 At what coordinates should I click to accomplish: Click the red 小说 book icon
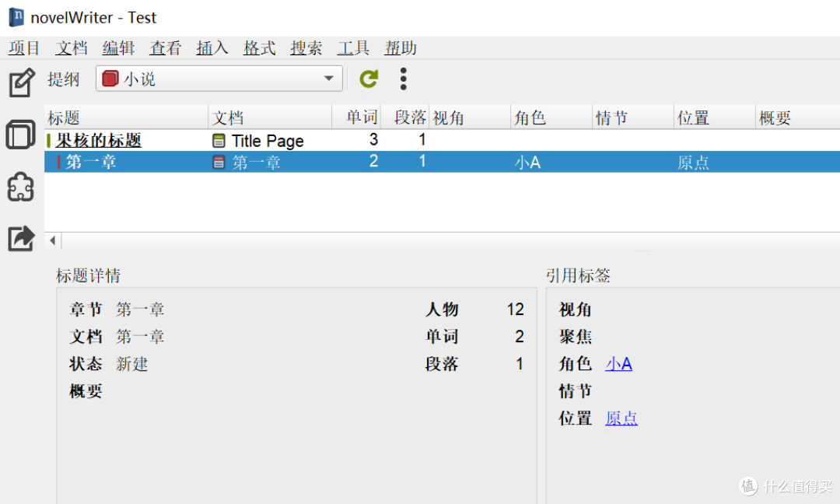[110, 79]
